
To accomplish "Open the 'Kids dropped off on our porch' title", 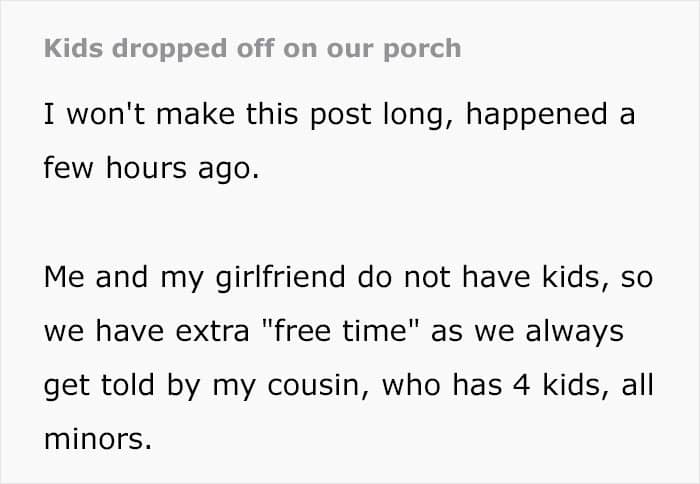I will tap(252, 49).
